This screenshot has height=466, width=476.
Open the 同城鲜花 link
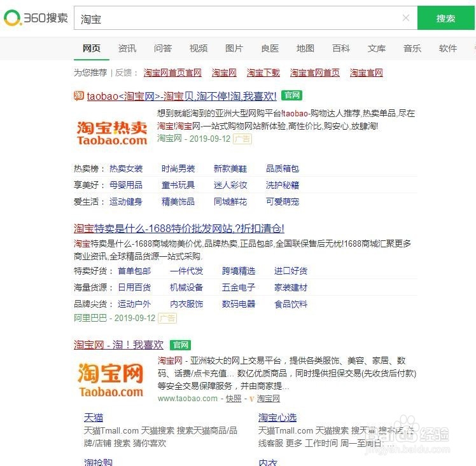pos(230,202)
